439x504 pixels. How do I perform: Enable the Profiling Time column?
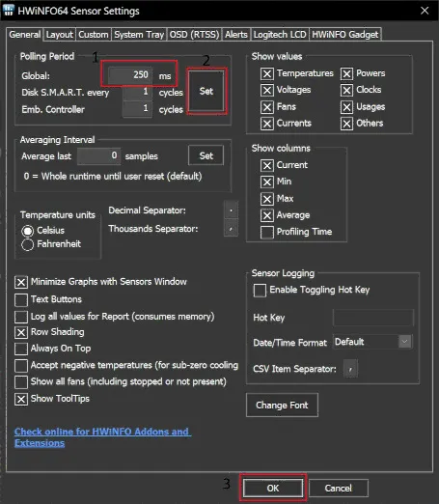coord(267,232)
